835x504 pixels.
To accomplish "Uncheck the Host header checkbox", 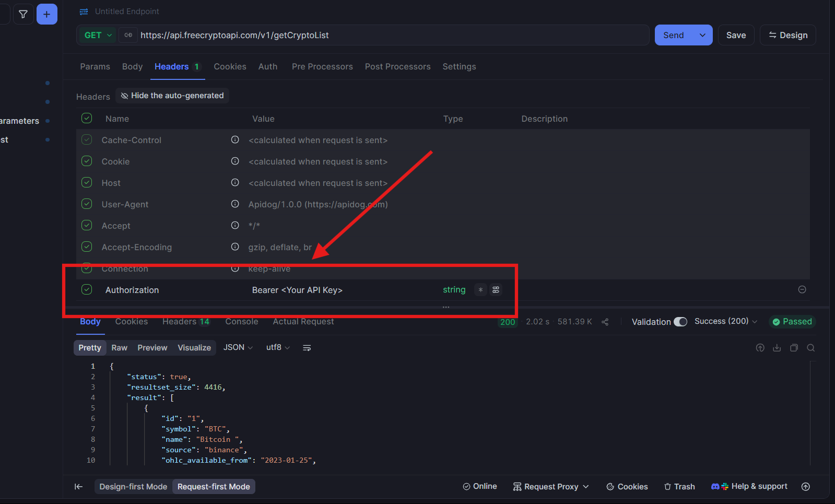I will pos(87,183).
